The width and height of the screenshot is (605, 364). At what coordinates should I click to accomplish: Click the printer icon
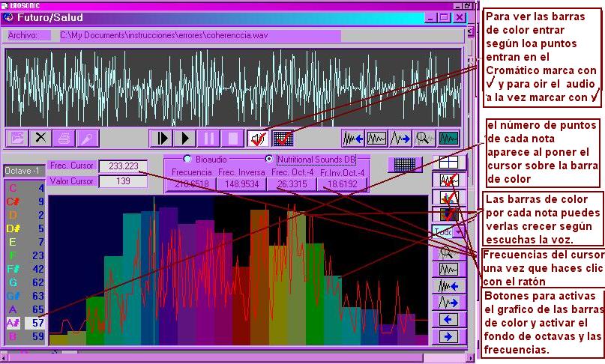tap(64, 139)
